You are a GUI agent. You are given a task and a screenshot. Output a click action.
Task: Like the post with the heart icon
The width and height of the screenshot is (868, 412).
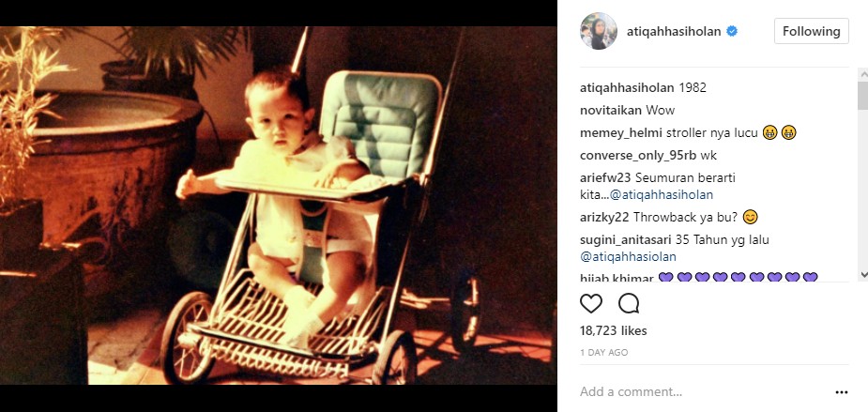pos(590,303)
